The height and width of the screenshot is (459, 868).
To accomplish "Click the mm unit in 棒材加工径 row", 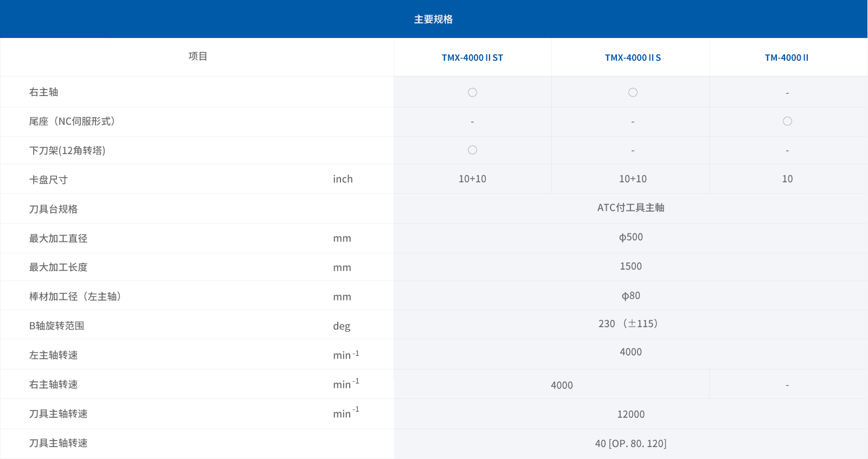I will pos(342,297).
